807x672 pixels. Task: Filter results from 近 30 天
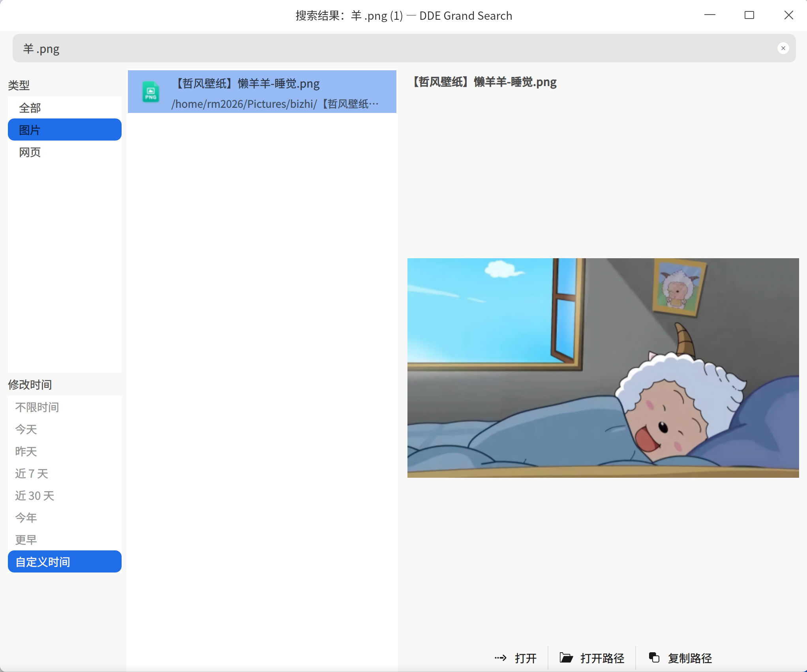pos(65,496)
